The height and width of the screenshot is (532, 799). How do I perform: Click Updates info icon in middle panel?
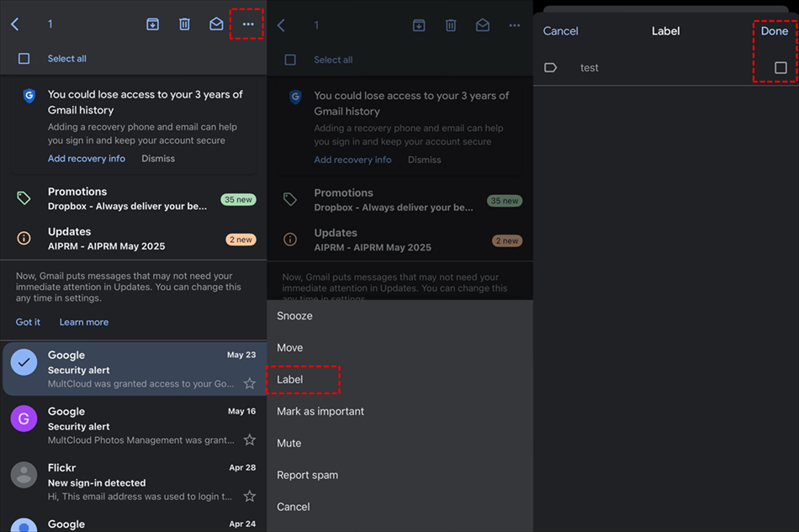tap(290, 240)
